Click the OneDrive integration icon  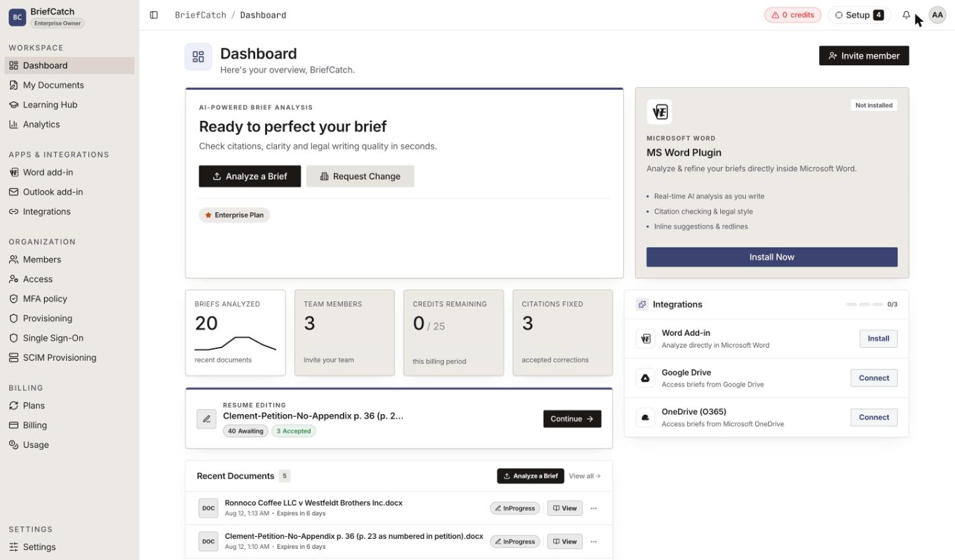click(x=646, y=418)
